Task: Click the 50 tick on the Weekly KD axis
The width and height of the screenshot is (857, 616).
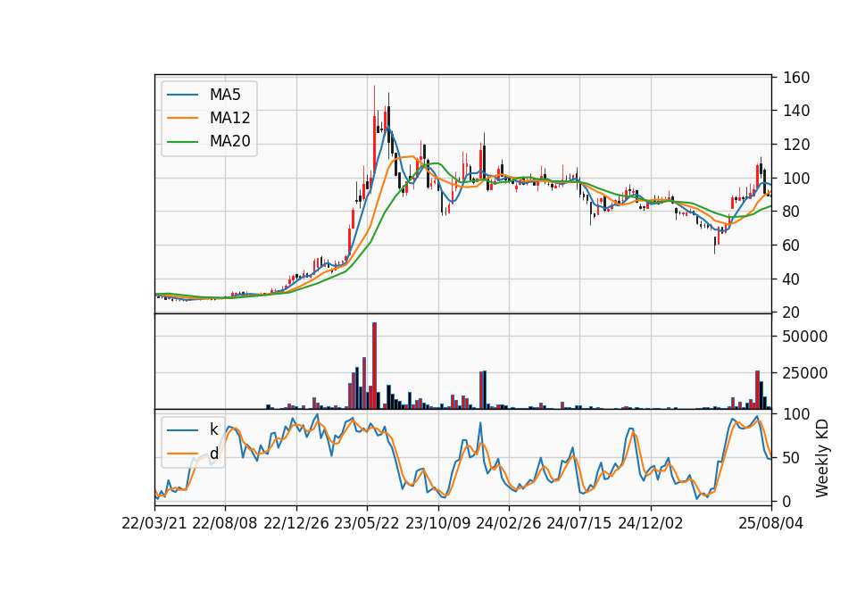Action: (792, 458)
